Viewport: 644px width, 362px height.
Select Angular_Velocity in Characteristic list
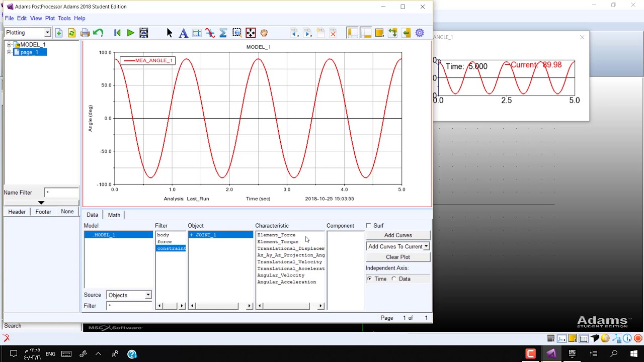click(281, 276)
